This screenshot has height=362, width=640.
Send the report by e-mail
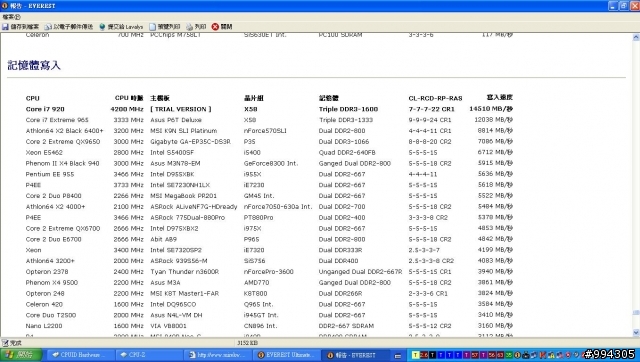69,27
